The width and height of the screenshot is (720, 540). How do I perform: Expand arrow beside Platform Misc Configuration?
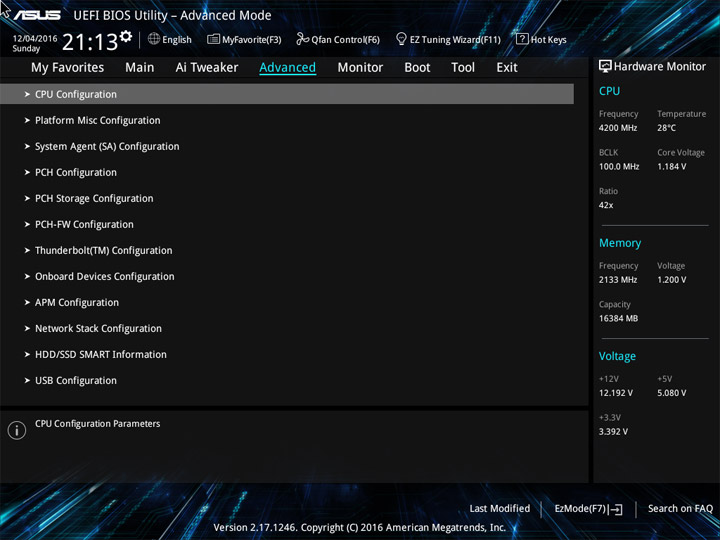[27, 120]
